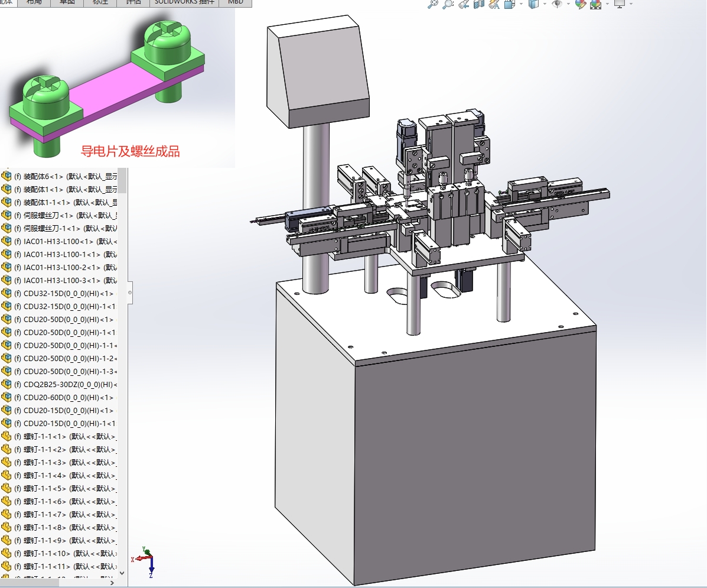Screen dimensions: 707x588
Task: Click the feature tree vertical scrollbar thumb
Action: click(122, 180)
